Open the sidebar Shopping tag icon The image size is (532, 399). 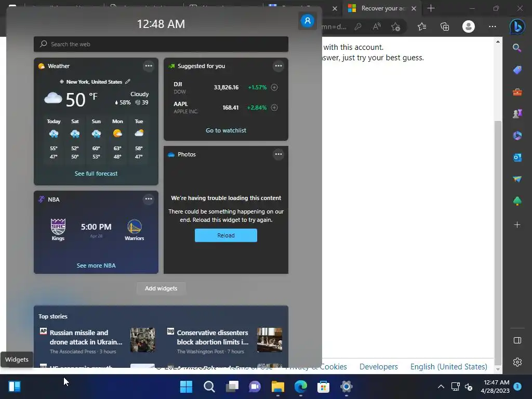coord(517,70)
